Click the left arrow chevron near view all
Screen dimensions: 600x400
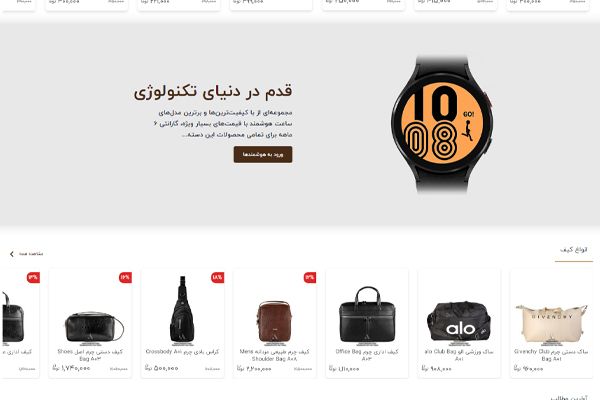[12, 254]
